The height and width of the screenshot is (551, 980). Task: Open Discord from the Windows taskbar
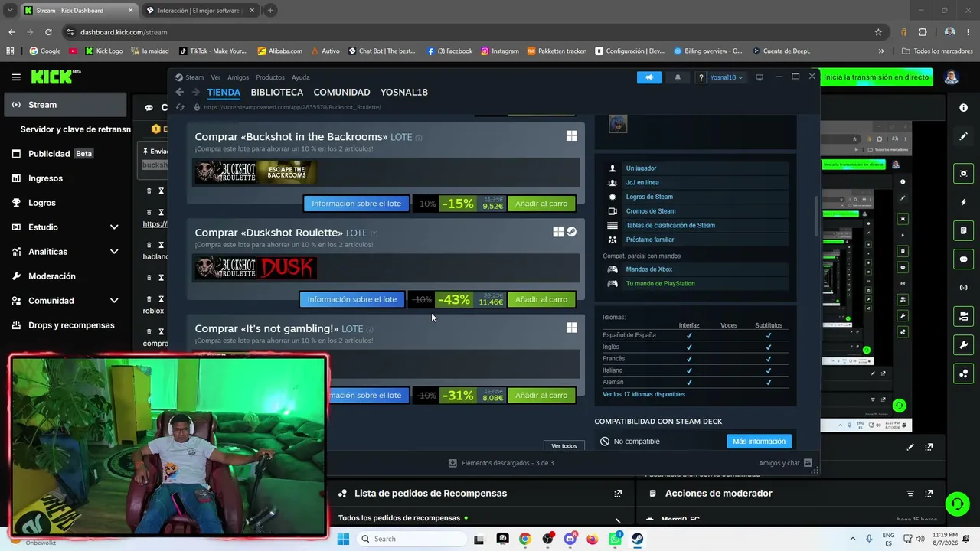pyautogui.click(x=570, y=539)
